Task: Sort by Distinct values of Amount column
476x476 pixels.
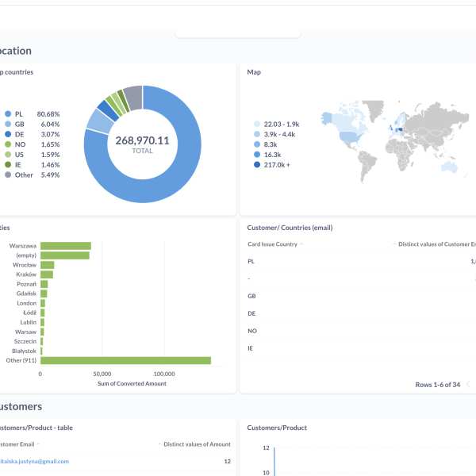Action: [x=197, y=444]
